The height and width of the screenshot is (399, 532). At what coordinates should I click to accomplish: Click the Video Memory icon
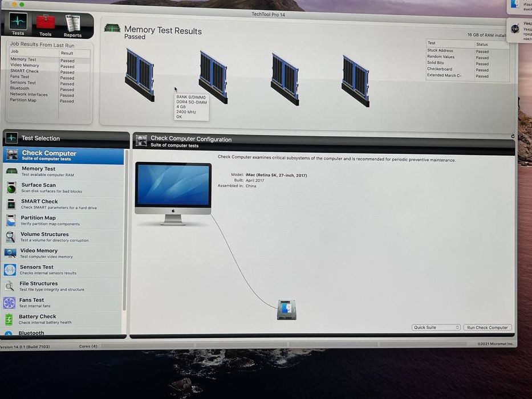[x=10, y=253]
